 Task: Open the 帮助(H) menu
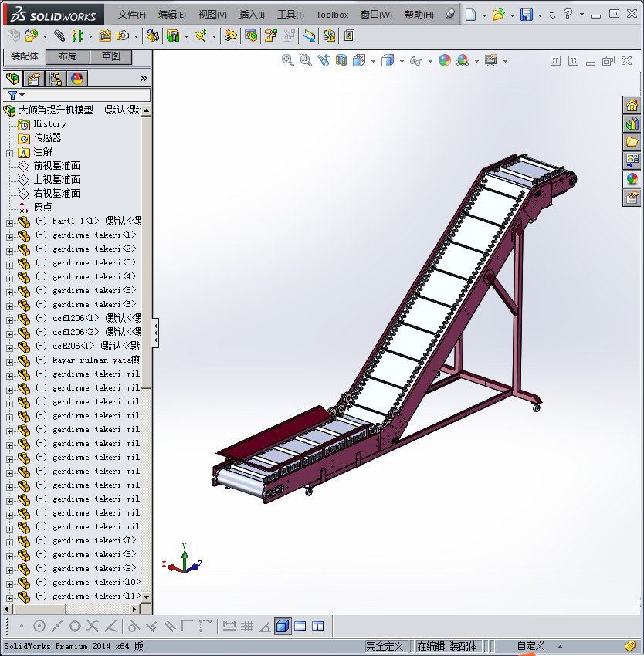419,15
